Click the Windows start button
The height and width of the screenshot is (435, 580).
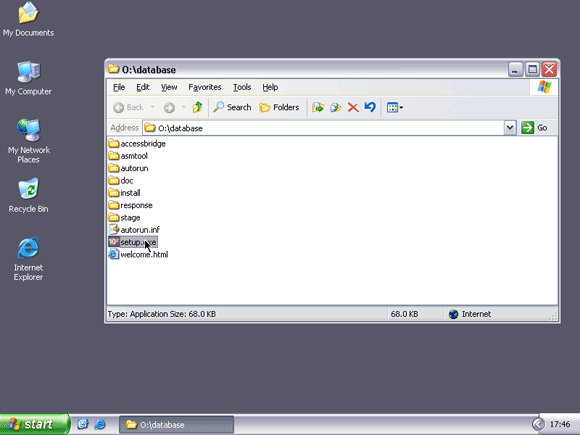click(34, 424)
